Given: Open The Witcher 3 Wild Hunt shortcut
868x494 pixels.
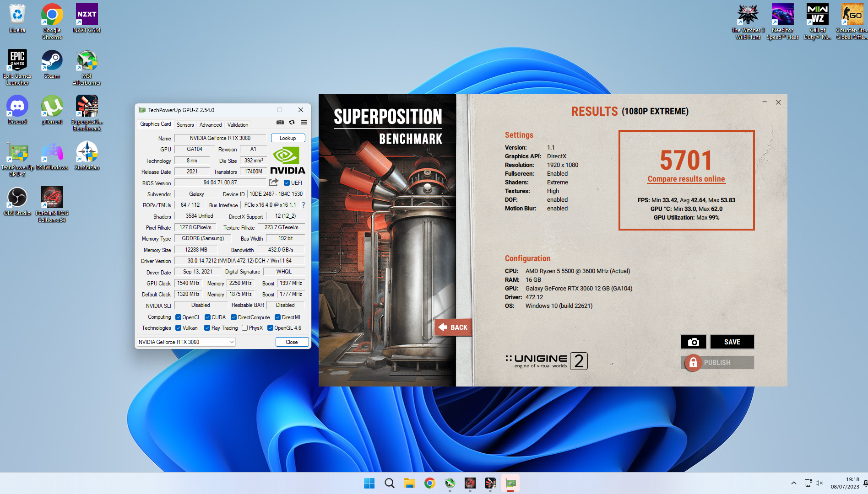Looking at the screenshot, I should (x=748, y=21).
